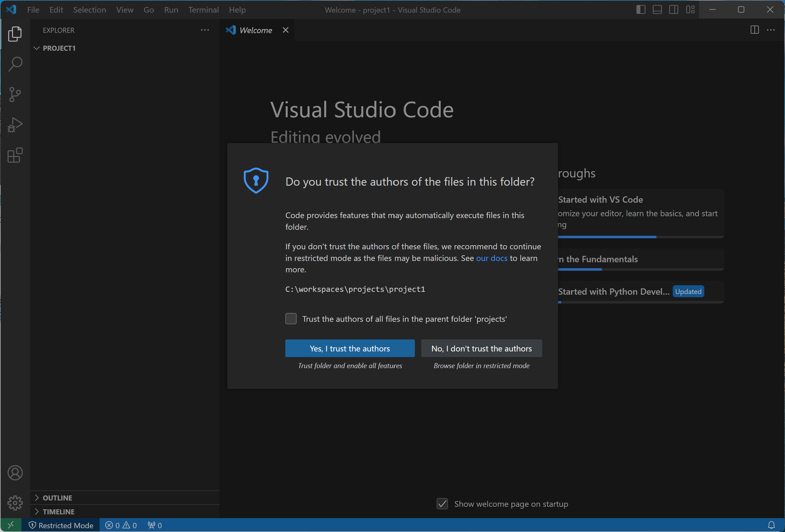Open the Accounts menu icon
Screen dimensions: 785x532
[x=15, y=473]
